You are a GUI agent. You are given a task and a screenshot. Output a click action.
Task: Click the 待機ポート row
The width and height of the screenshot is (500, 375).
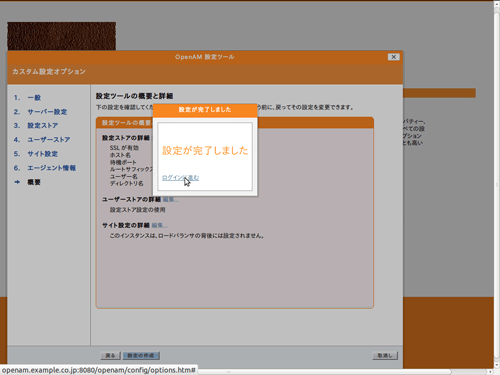(123, 162)
